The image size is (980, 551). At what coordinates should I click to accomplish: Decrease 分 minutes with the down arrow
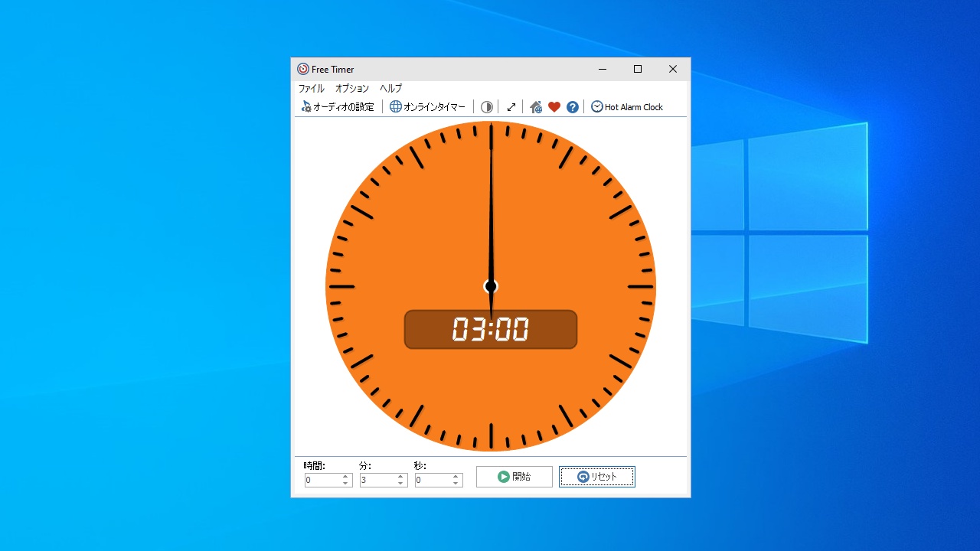point(400,484)
